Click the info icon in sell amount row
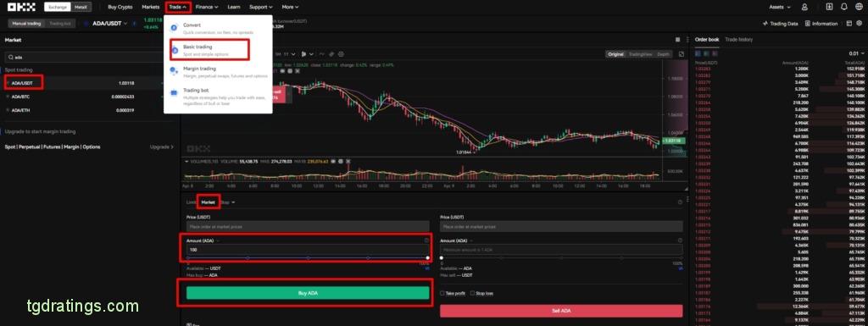 click(680, 240)
